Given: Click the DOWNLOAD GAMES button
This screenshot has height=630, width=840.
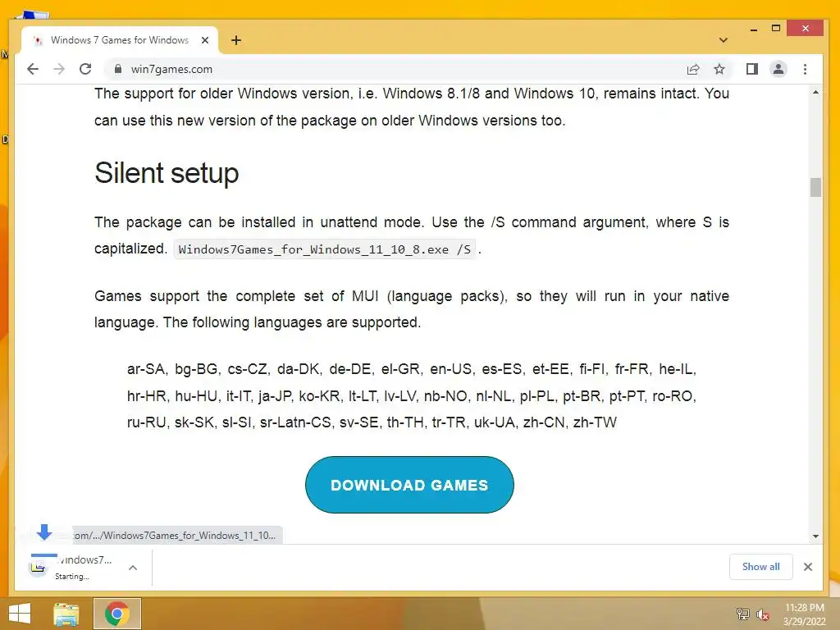Looking at the screenshot, I should pos(409,485).
